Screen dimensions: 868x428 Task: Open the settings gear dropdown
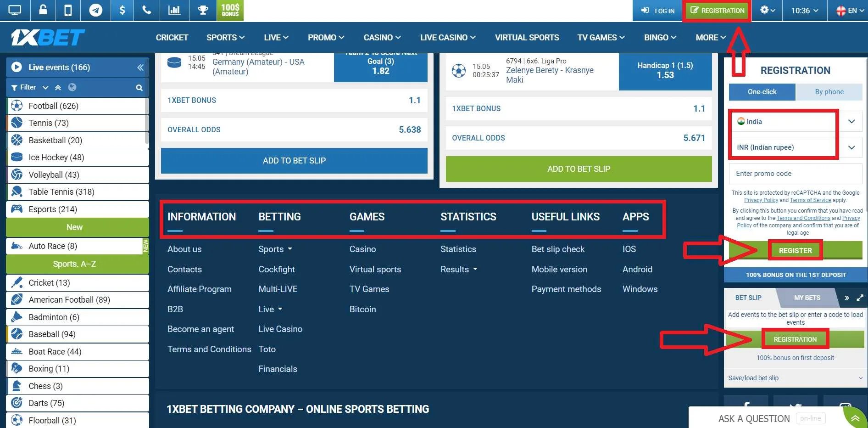pyautogui.click(x=767, y=10)
